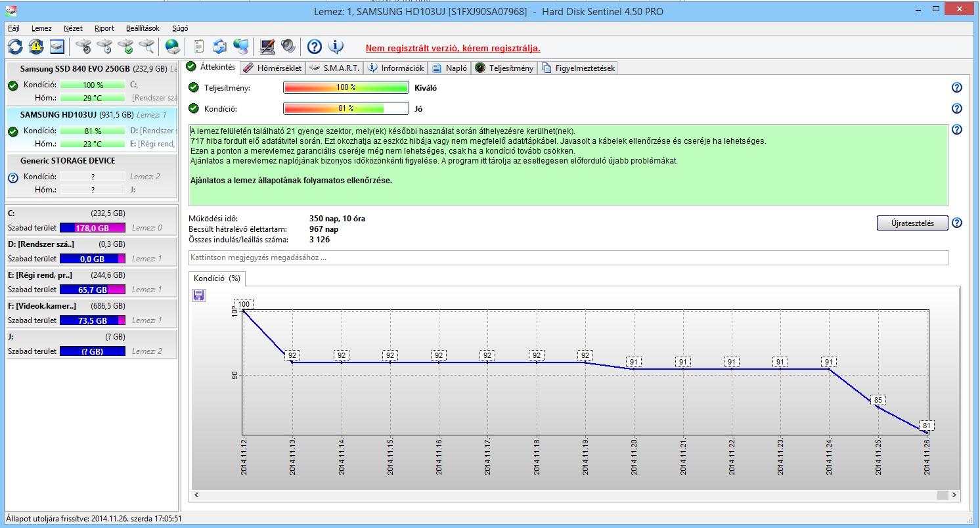Select the F: [Videok,kamer..] partition
Screen dimensions: 980x528
coord(91,313)
